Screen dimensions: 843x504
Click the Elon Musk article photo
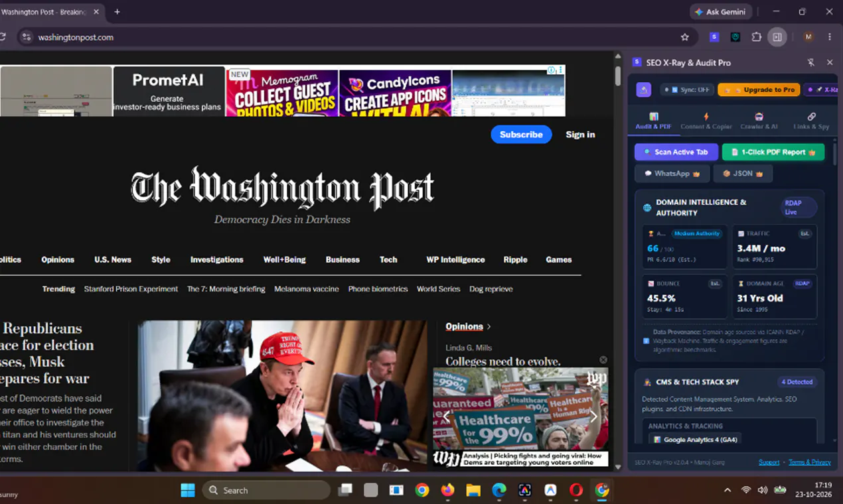(x=283, y=396)
